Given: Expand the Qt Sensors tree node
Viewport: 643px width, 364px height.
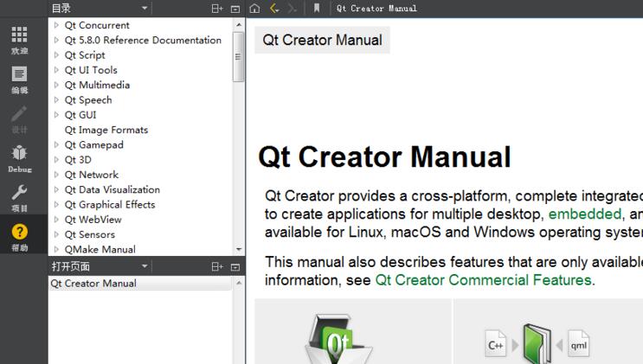Looking at the screenshot, I should [56, 234].
